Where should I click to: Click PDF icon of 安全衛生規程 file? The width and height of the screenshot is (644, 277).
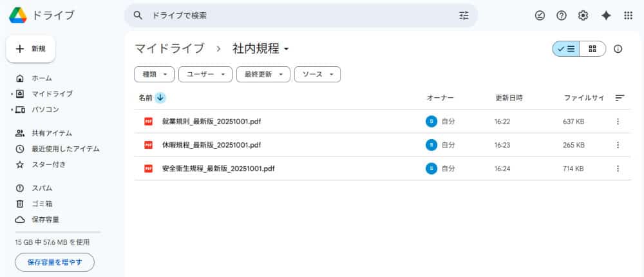pyautogui.click(x=148, y=168)
